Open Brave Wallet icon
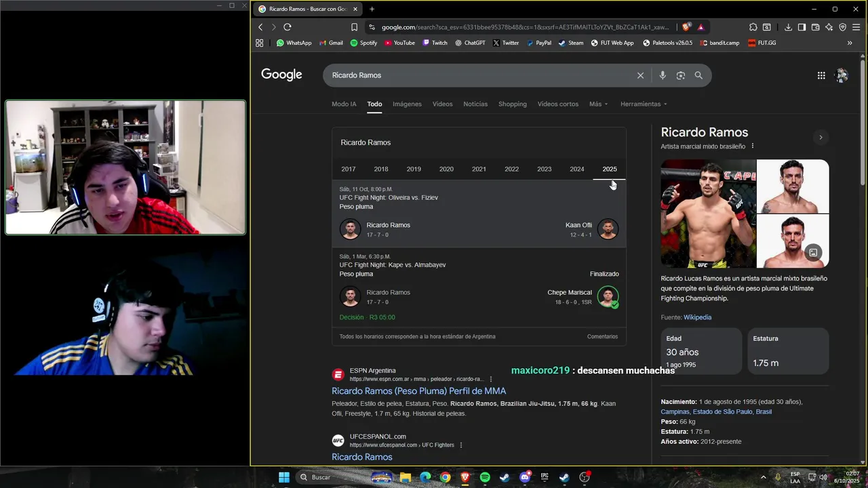868x488 pixels. coord(815,27)
